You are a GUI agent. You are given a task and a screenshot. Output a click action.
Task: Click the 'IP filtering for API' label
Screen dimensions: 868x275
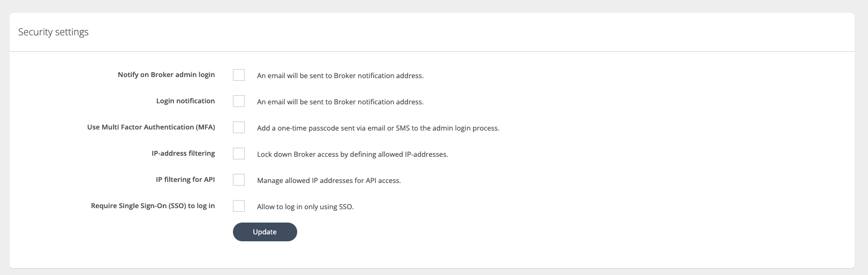(185, 180)
